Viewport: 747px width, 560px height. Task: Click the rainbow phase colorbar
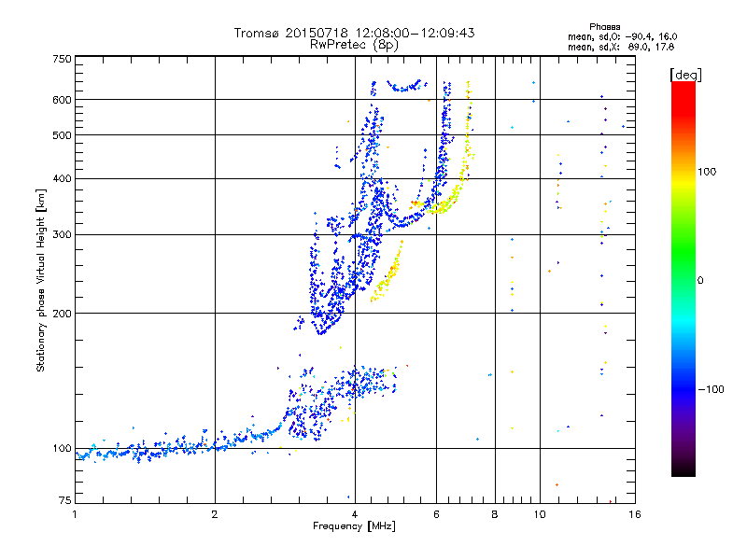click(684, 279)
